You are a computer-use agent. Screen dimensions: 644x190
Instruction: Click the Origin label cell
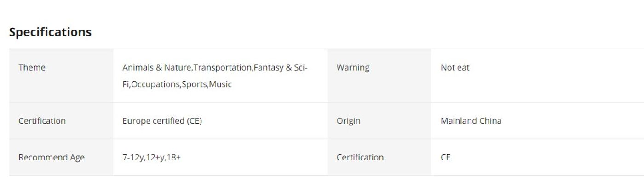click(x=379, y=121)
